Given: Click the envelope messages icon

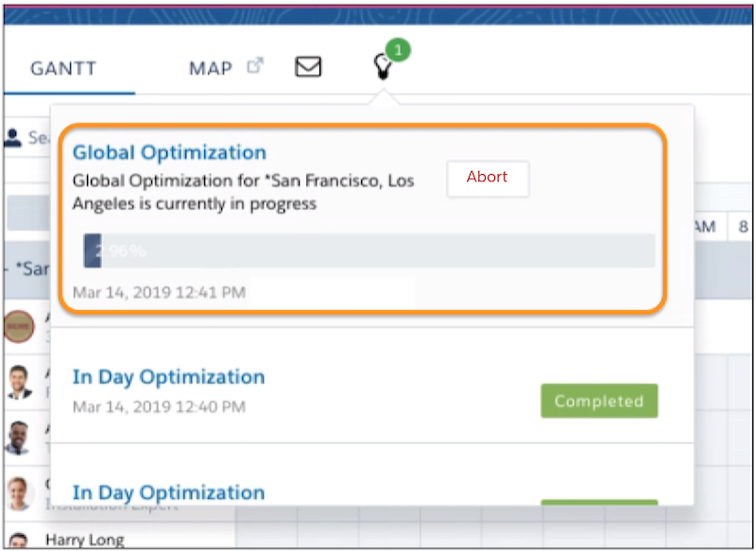Looking at the screenshot, I should click(x=308, y=67).
